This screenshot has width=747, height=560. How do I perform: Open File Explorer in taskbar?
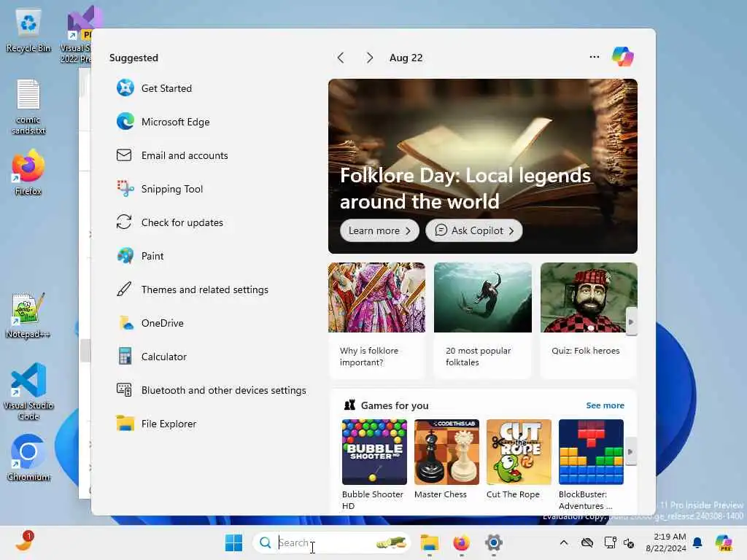(x=429, y=542)
